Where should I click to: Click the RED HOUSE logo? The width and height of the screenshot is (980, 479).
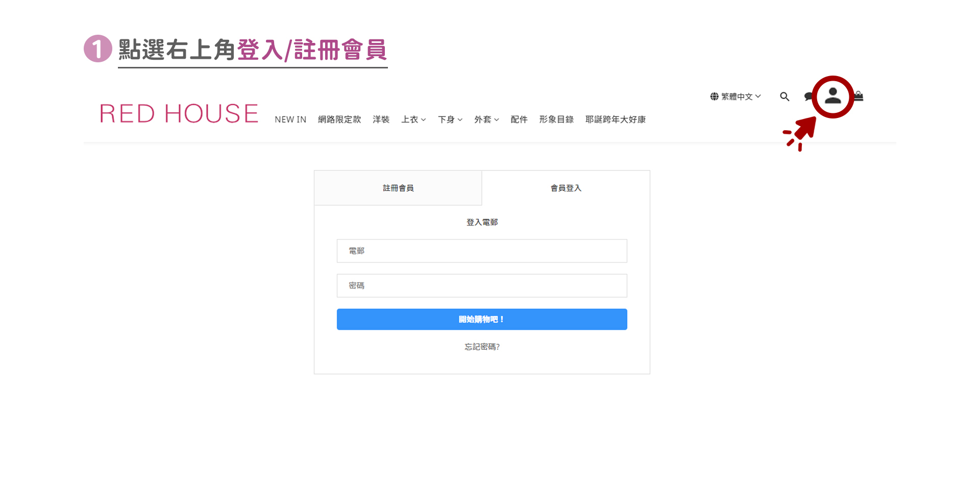pyautogui.click(x=179, y=113)
